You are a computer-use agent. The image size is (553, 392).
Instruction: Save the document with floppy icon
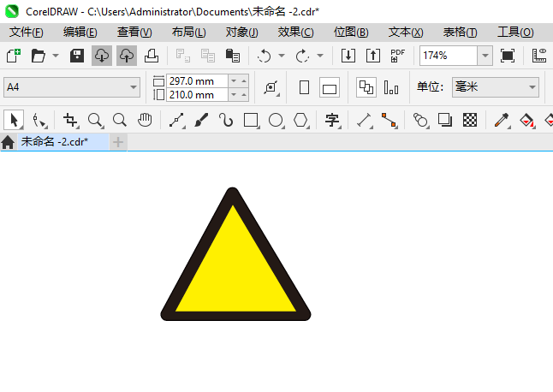pos(77,56)
